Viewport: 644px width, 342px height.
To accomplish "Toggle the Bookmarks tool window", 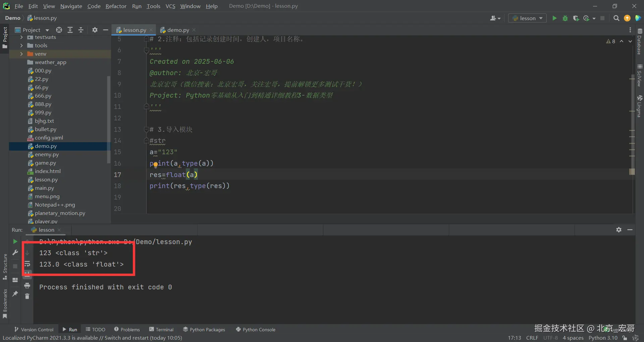I will point(5,303).
